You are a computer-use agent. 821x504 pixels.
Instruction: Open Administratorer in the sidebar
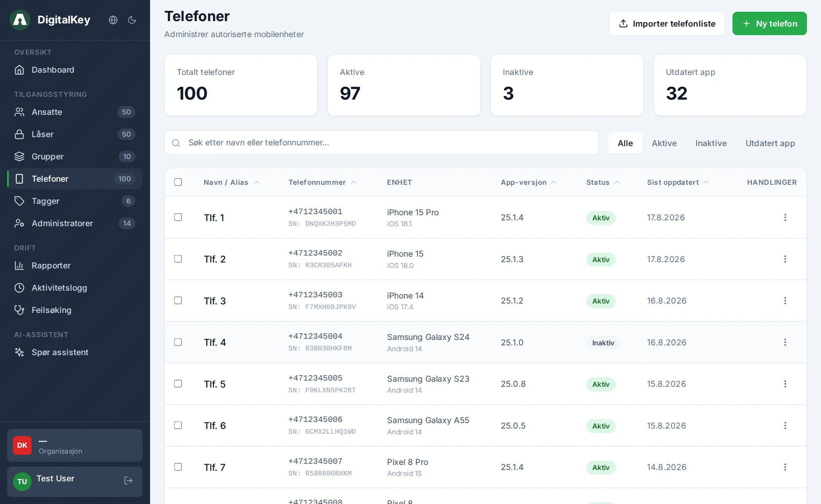(75, 223)
